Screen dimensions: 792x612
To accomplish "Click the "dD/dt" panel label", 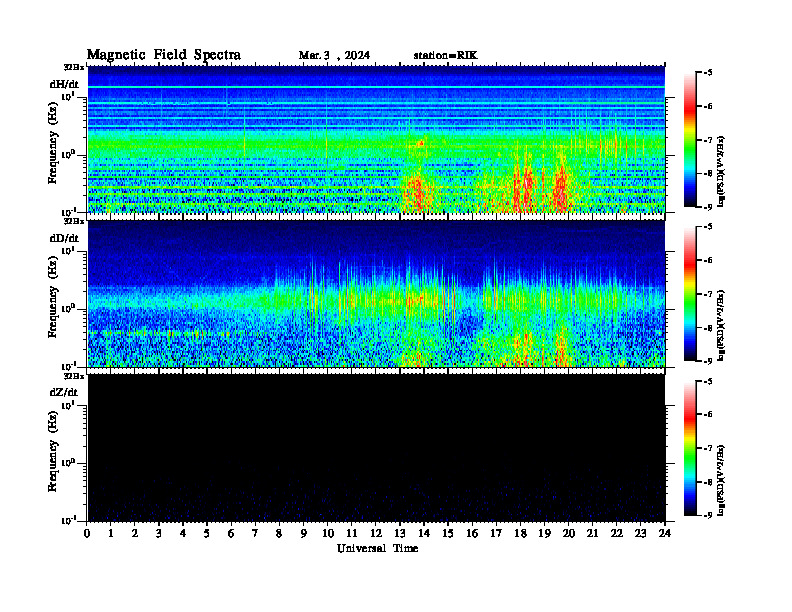I will (x=64, y=238).
